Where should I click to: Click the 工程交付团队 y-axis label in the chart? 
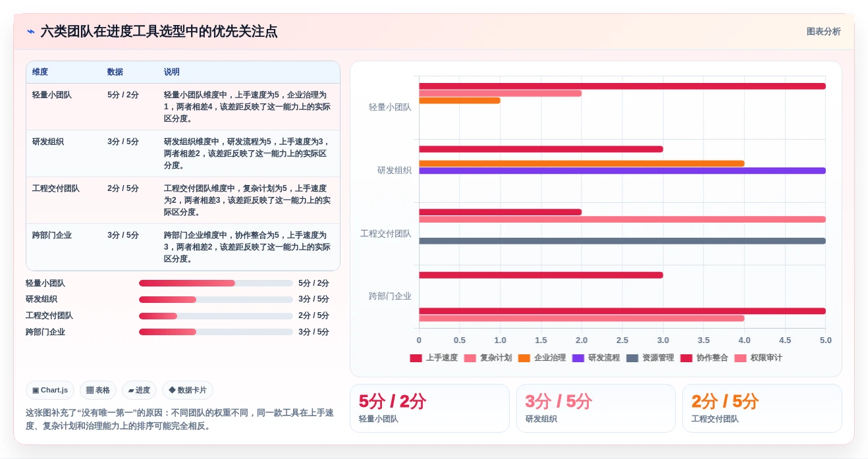click(385, 234)
